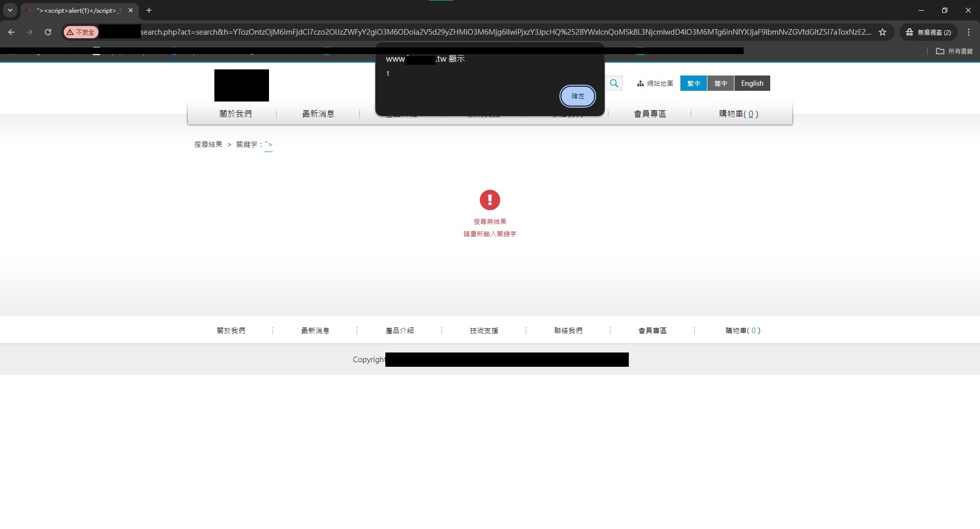Screen dimensions: 980x529
Task: Close the script alert browser tab
Action: pos(131,10)
